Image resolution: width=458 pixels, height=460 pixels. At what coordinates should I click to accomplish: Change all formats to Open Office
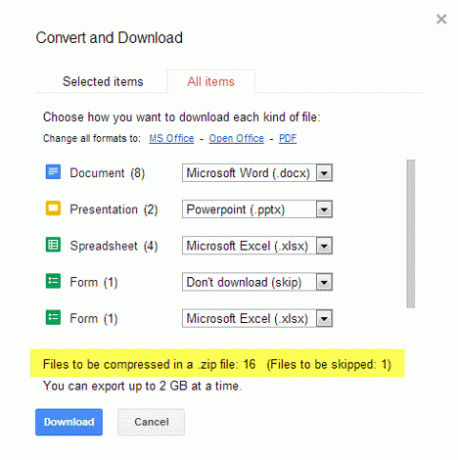(x=236, y=138)
